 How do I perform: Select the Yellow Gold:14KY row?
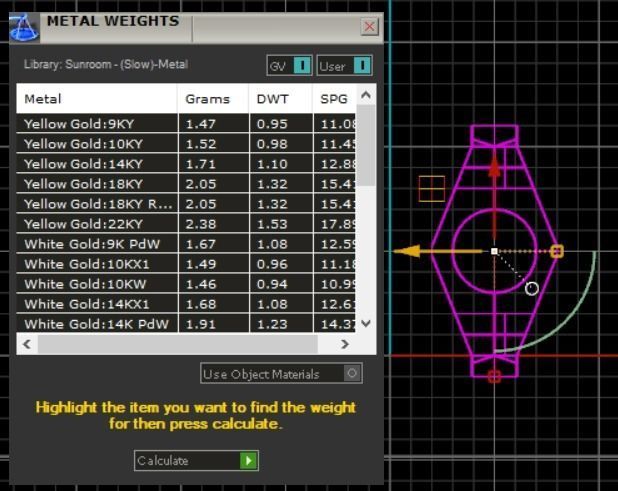[x=186, y=164]
